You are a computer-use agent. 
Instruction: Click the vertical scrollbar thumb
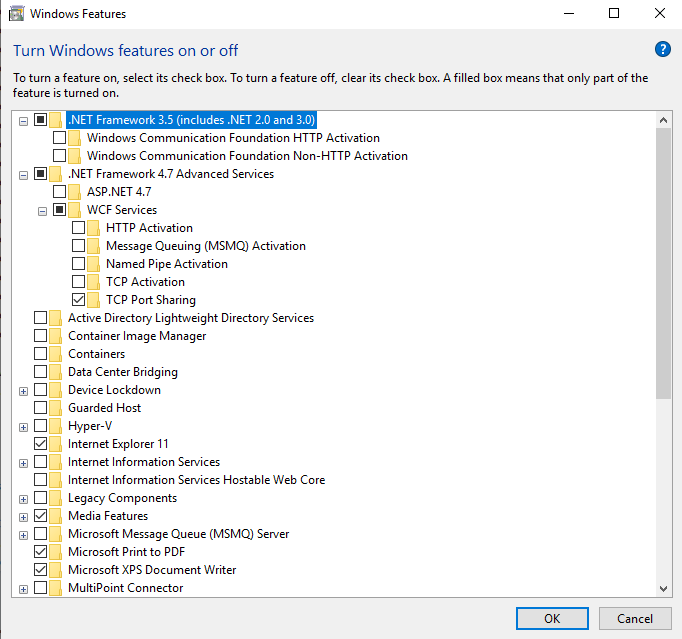663,263
